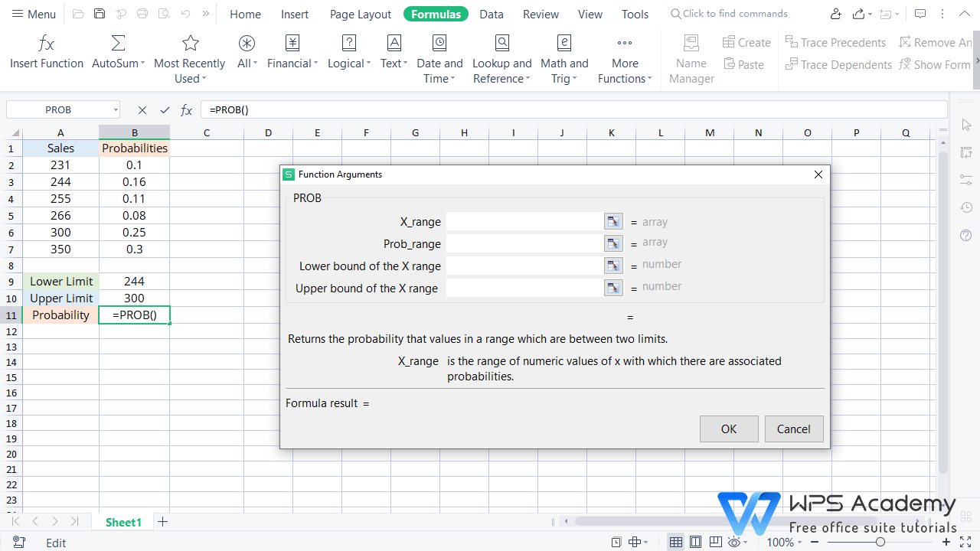Screen dimensions: 980x551
Task: Open the Help icon in right sidebar
Action: (x=965, y=235)
